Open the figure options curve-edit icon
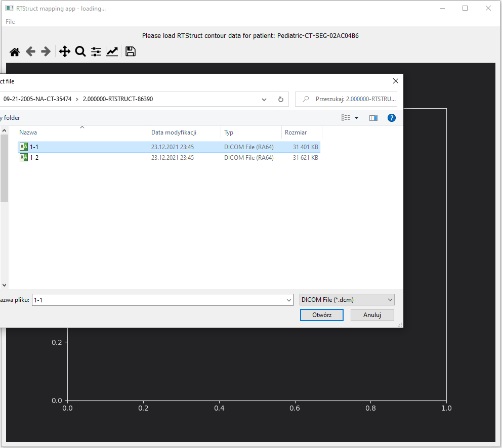The height and width of the screenshot is (448, 502). tap(112, 51)
